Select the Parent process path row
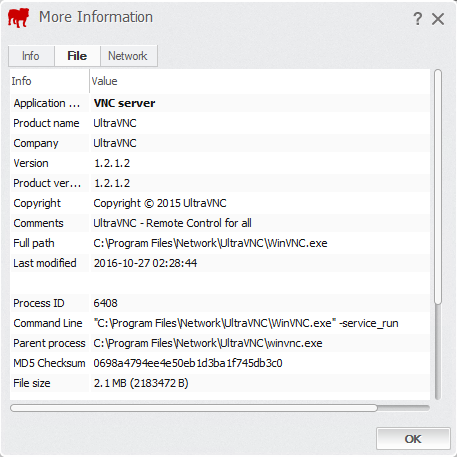The width and height of the screenshot is (457, 457). 220,343
